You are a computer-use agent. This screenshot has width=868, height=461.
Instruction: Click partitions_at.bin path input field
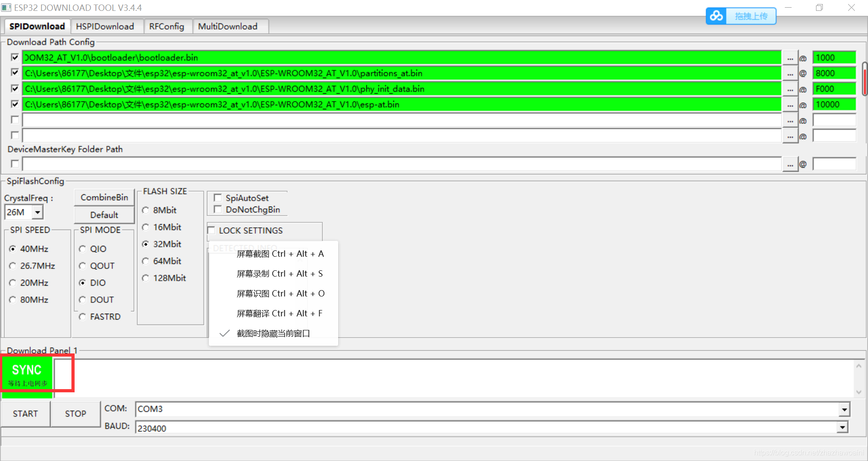(402, 73)
